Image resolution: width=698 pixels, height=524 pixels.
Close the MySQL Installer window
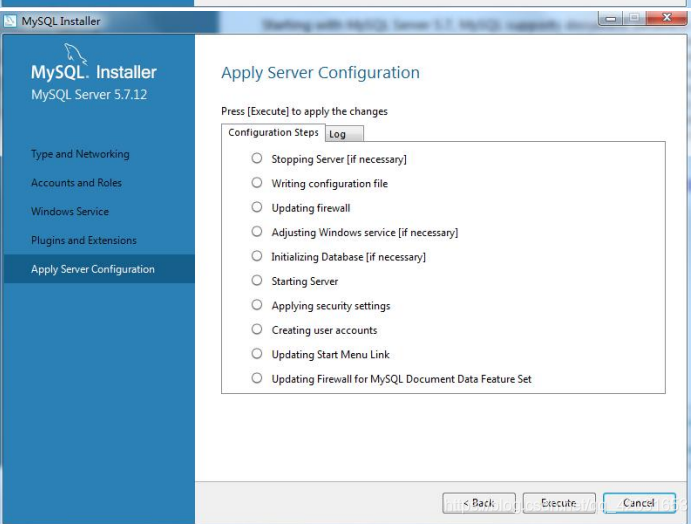(666, 18)
